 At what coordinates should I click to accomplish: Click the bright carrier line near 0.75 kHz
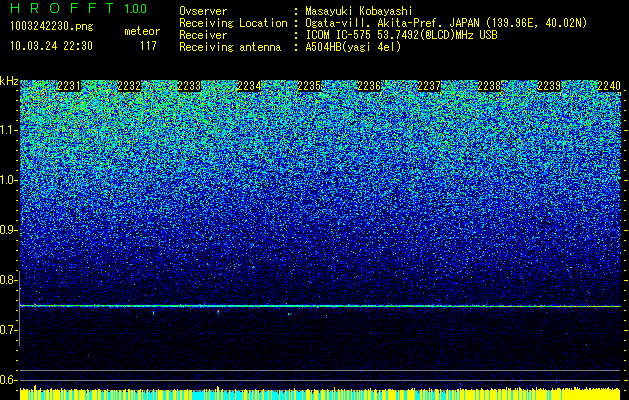click(320, 306)
